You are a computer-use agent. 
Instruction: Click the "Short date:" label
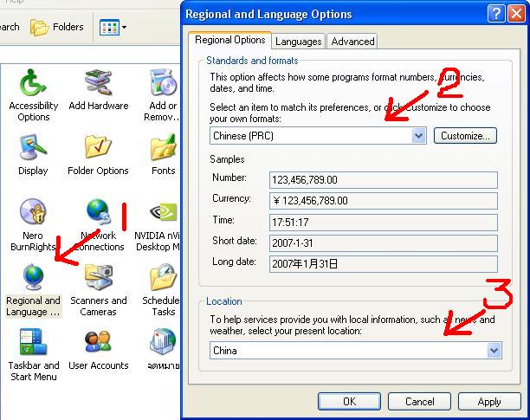[x=235, y=241]
